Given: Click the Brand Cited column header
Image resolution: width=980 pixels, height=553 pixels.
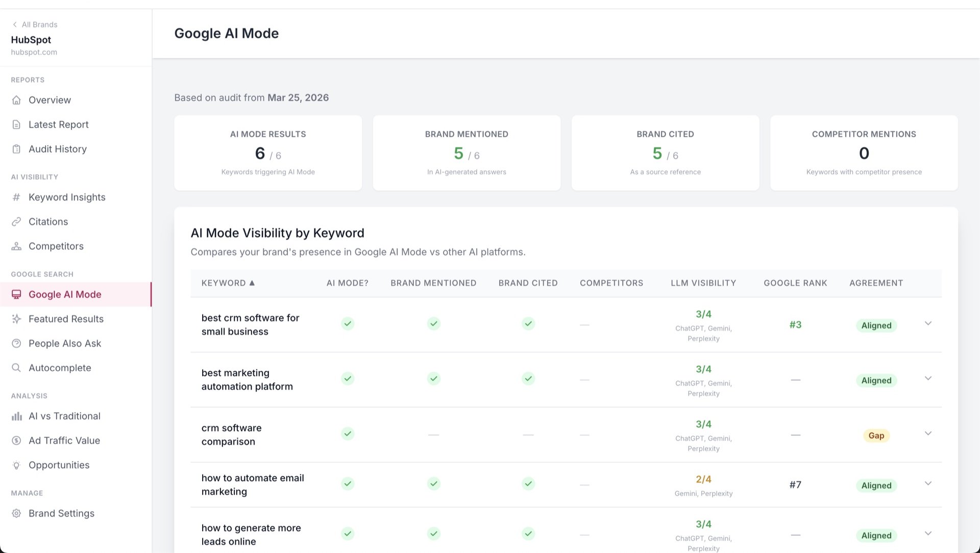Looking at the screenshot, I should pyautogui.click(x=528, y=283).
